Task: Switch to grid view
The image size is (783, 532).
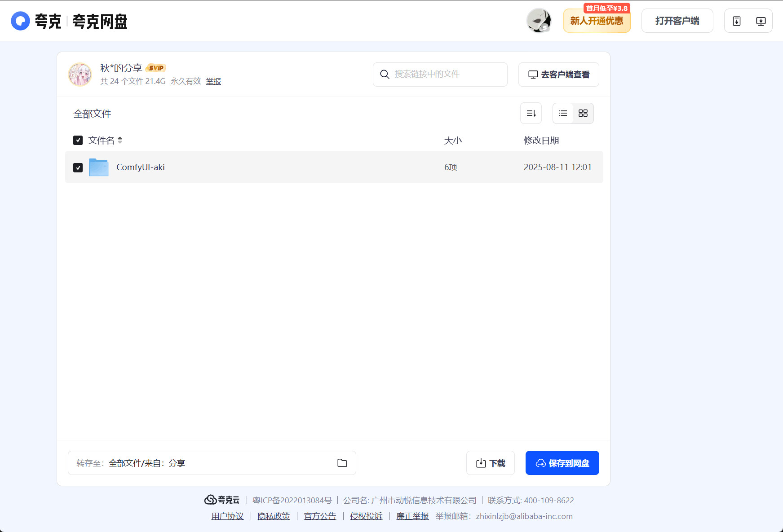Action: (x=583, y=113)
